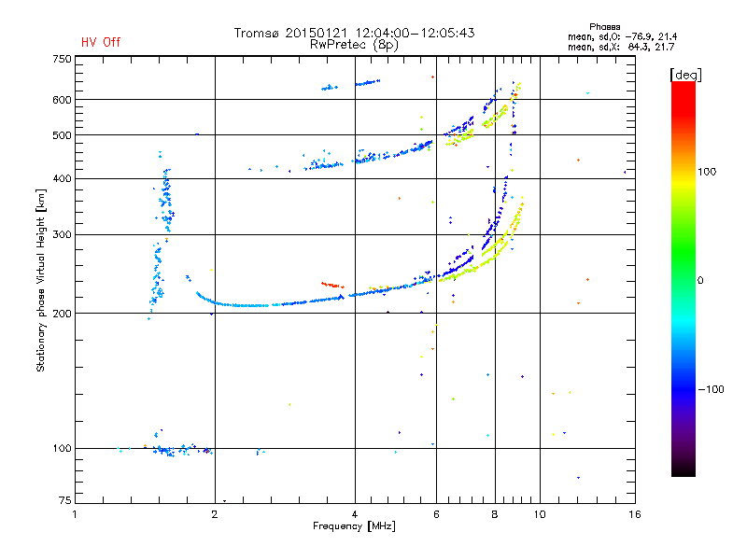
Task: Click the red 'HV Off' status text
Action: click(101, 42)
